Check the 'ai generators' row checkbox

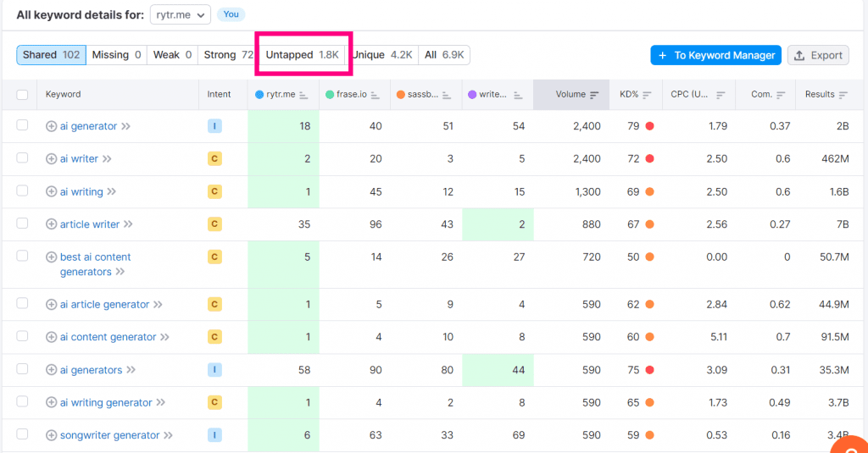(22, 368)
